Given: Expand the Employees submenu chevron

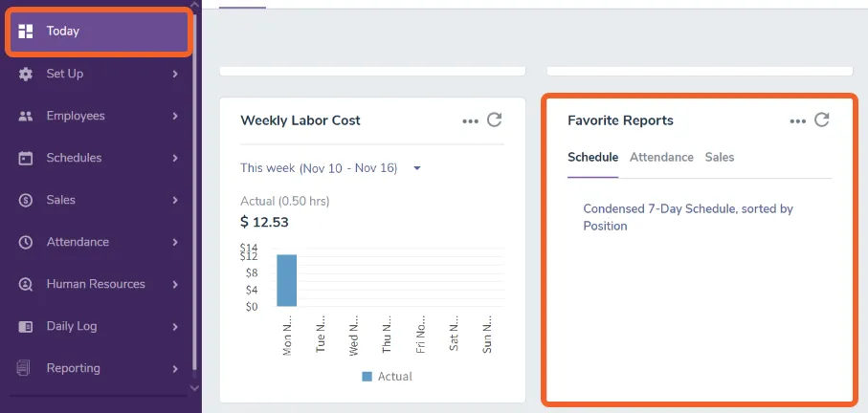Looking at the screenshot, I should tap(175, 116).
